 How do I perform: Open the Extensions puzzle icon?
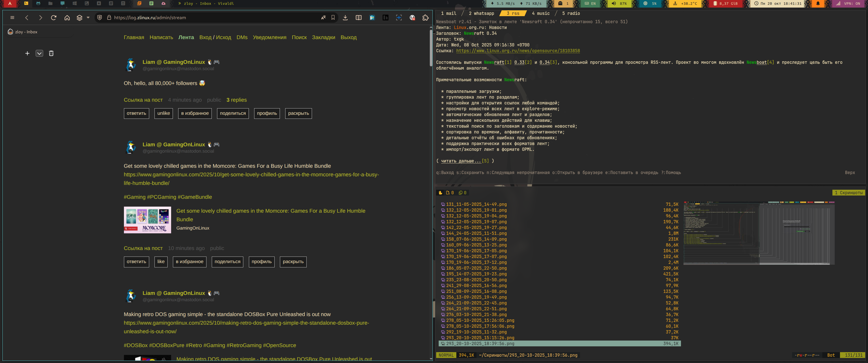pos(425,17)
